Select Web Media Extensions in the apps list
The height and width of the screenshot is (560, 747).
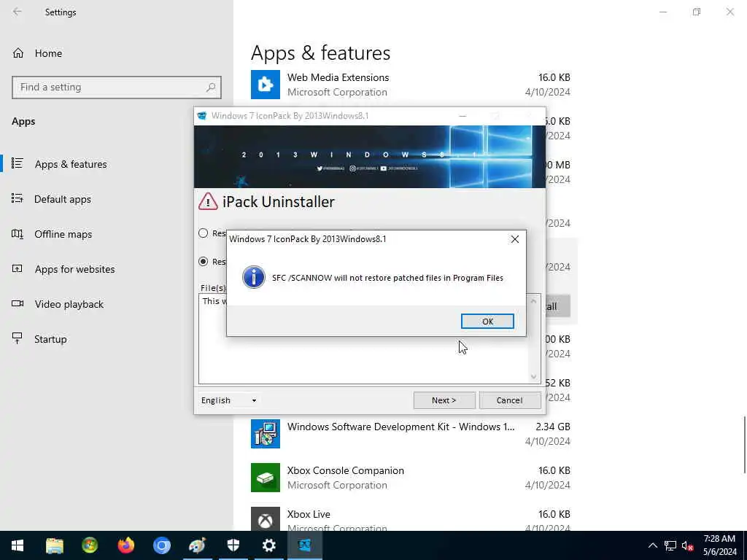[x=411, y=85]
